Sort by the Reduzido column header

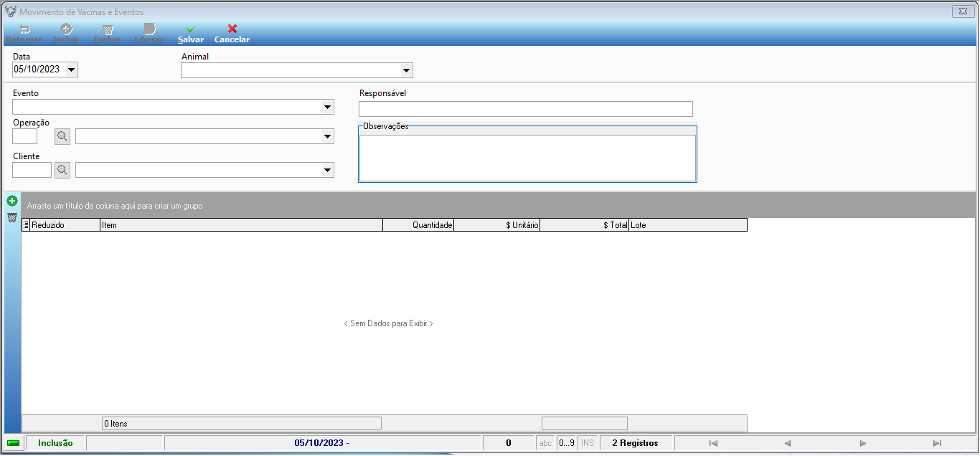[65, 225]
